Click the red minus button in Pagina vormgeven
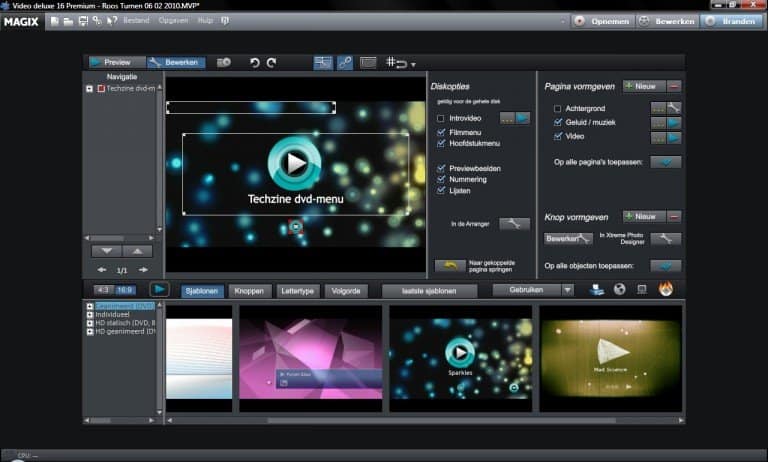 674,86
